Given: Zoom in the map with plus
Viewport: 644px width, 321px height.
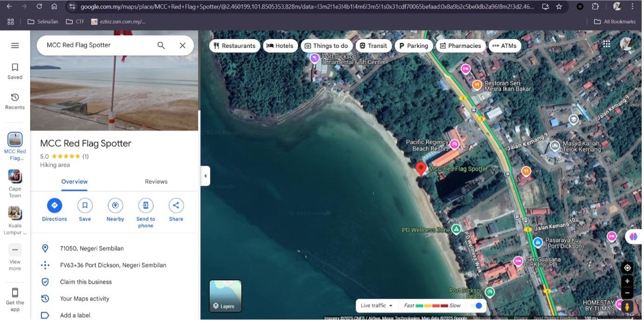Looking at the screenshot, I should pos(627,281).
